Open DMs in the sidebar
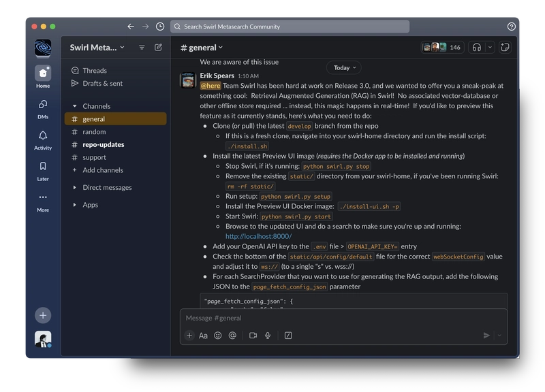The width and height of the screenshot is (545, 392). point(43,109)
